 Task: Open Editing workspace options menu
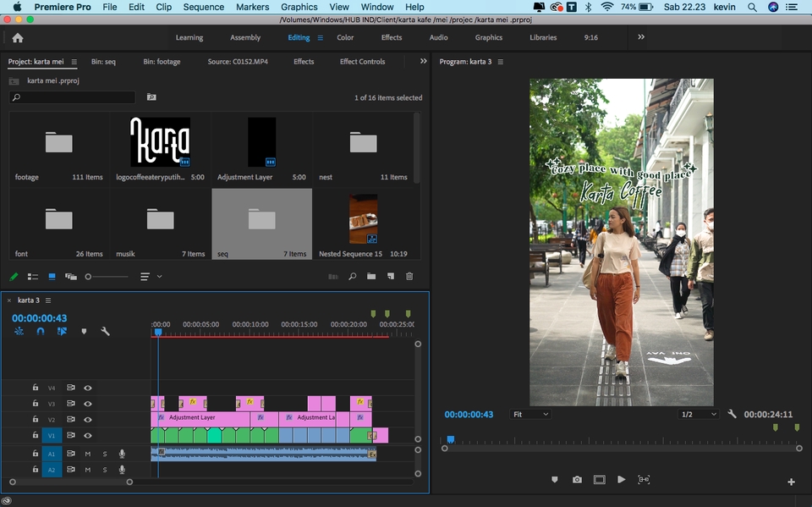(x=320, y=38)
